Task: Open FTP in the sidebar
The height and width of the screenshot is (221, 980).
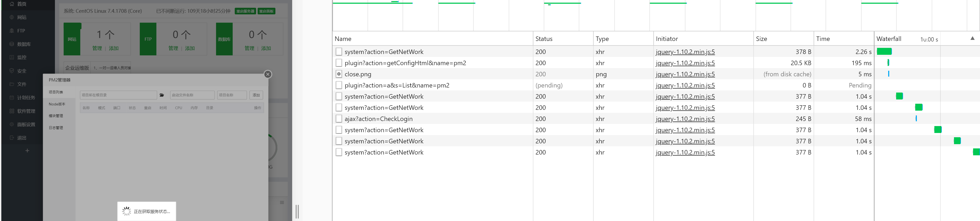Action: point(21,31)
